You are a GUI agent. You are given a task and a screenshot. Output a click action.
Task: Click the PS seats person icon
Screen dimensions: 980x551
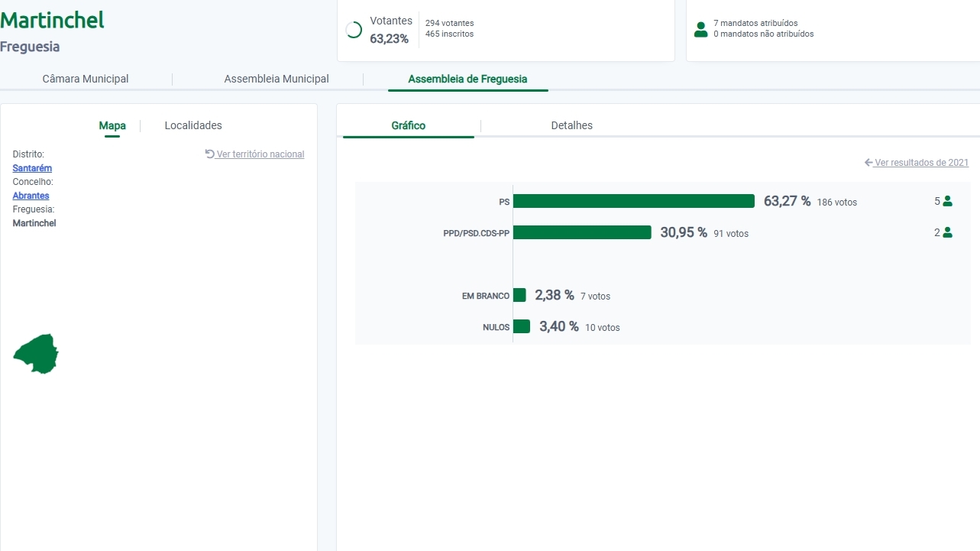[x=947, y=202]
